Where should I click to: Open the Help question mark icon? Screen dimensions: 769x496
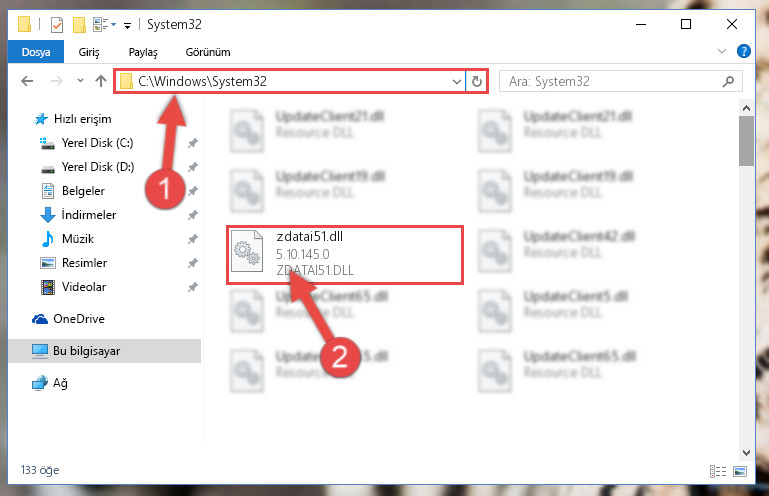pyautogui.click(x=743, y=51)
